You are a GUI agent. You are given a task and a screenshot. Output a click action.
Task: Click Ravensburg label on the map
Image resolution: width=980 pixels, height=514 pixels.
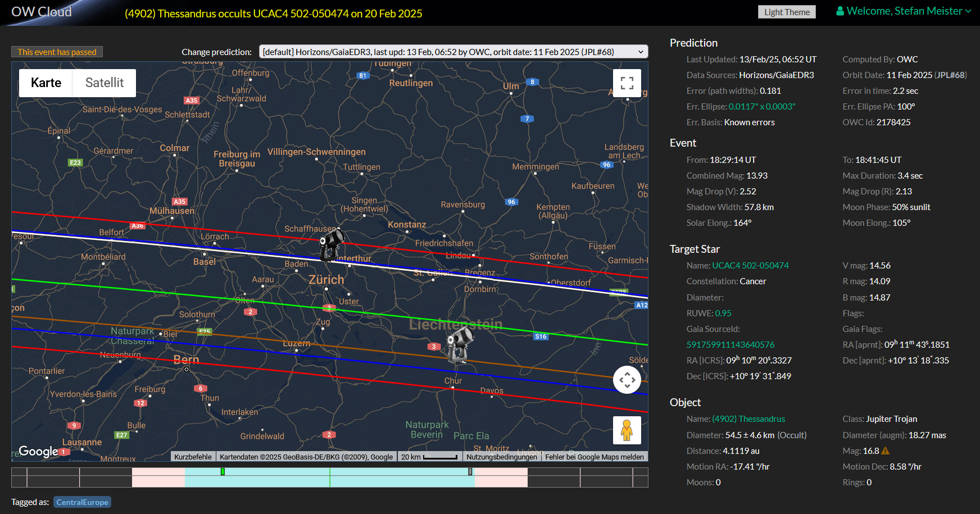(463, 204)
